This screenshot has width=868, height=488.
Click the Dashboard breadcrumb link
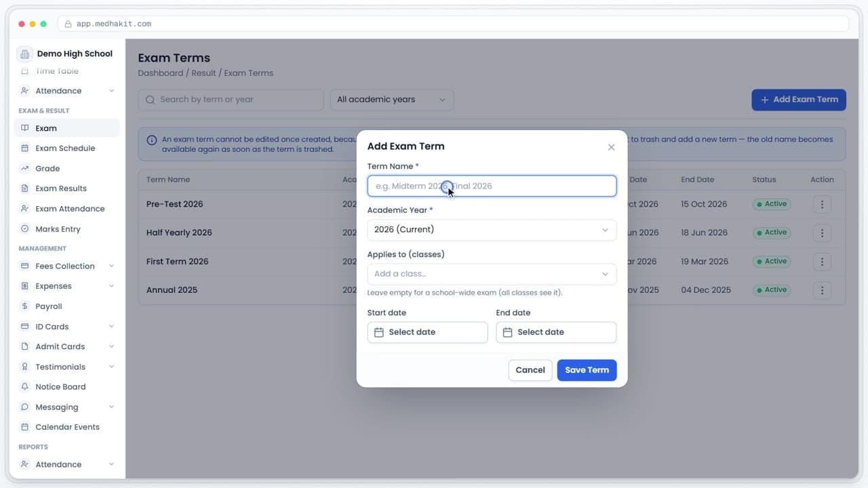pos(161,73)
